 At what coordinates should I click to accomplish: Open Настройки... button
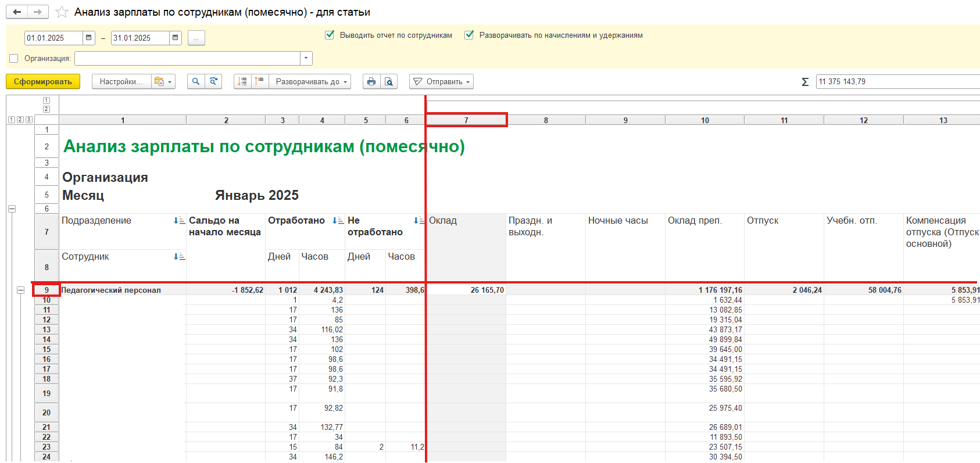click(121, 82)
